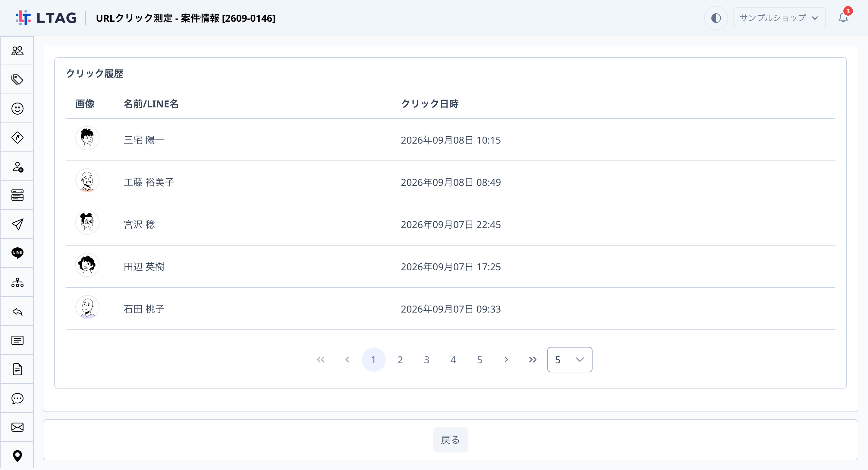The image size is (868, 470).
Task: Toggle the dark/light theme switch
Action: coord(716,18)
